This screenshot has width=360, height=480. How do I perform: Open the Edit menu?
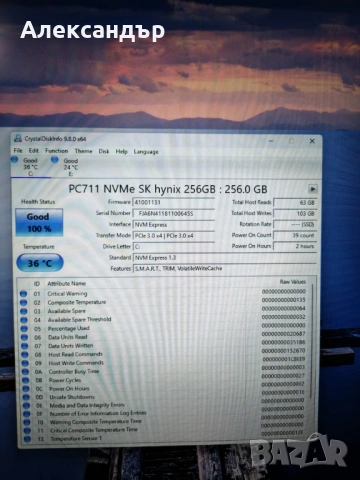coord(33,151)
